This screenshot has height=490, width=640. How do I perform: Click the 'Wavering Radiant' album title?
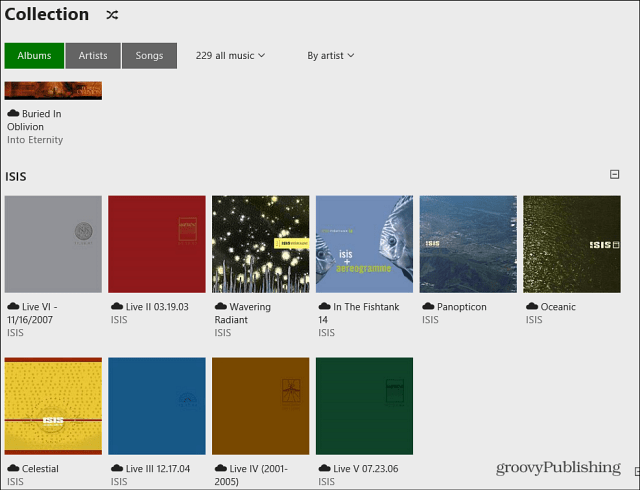click(242, 313)
